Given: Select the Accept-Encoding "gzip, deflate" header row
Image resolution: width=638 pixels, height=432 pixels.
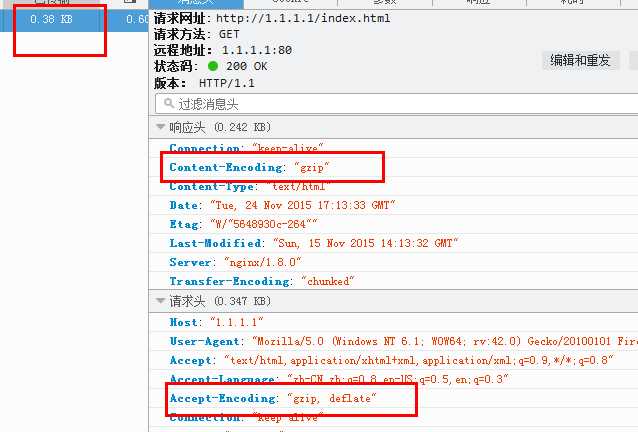Looking at the screenshot, I should [x=394, y=398].
